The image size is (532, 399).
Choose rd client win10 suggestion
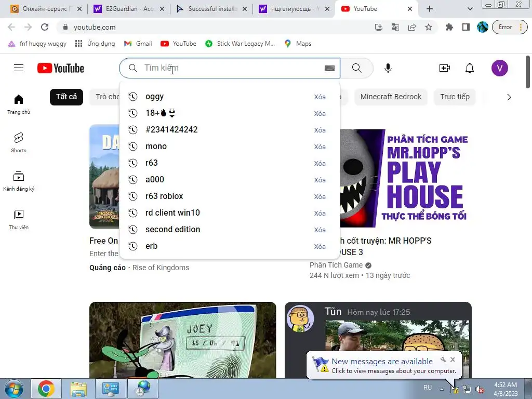230,213
